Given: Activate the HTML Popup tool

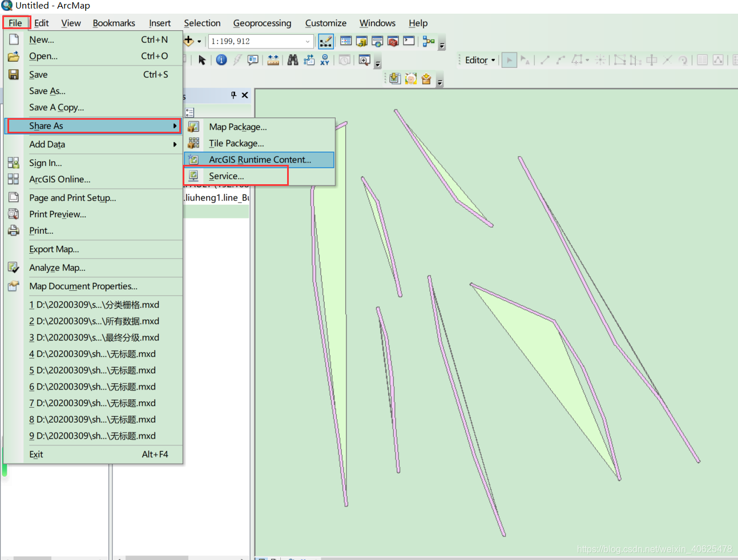Looking at the screenshot, I should (253, 60).
